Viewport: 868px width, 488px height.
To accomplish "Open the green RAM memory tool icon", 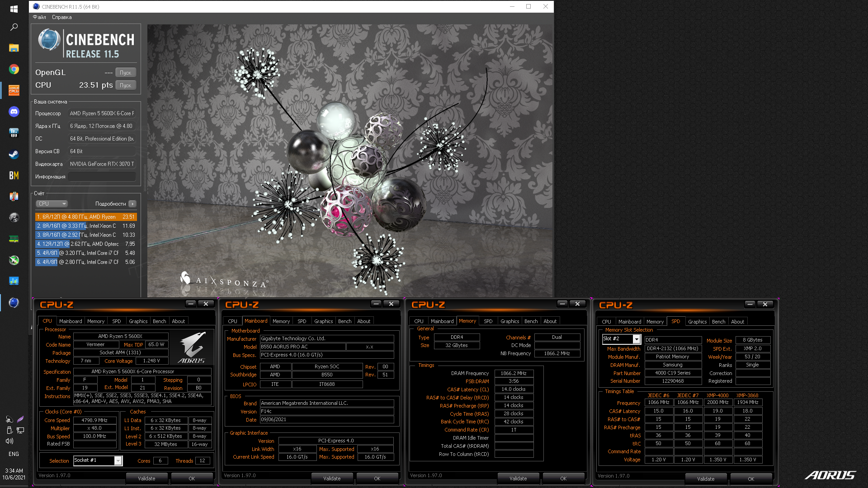I will 14,239.
